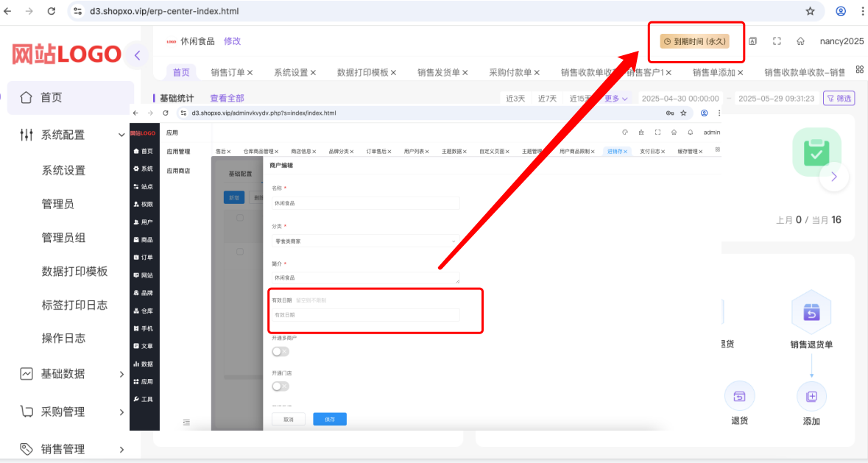Viewport: 868px width, 463px height.
Task: Click the next arrow on the stats card
Action: [x=833, y=177]
